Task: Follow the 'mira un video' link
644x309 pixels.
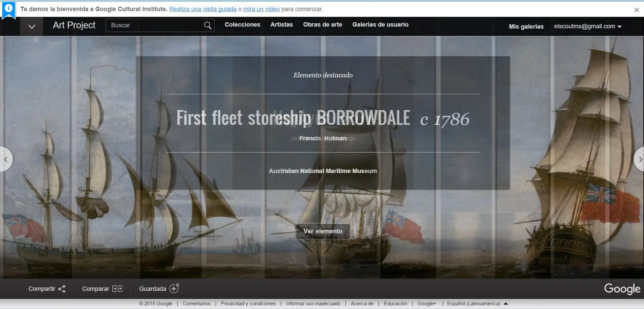Action: pyautogui.click(x=261, y=9)
